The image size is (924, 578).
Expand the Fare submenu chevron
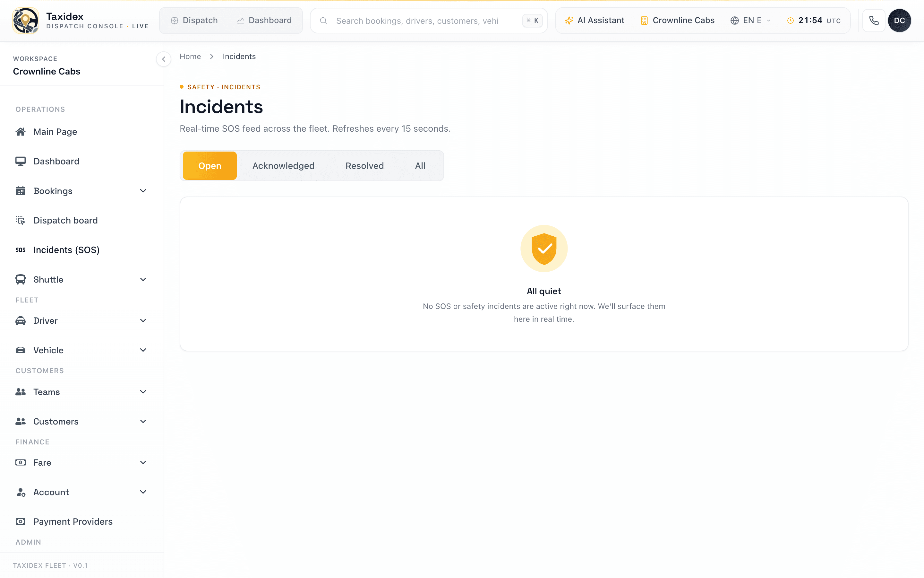[x=143, y=462]
